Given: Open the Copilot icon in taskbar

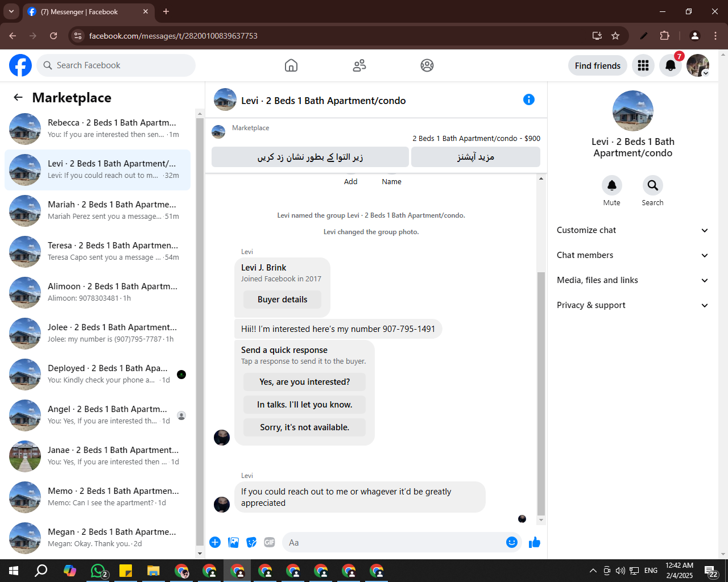Looking at the screenshot, I should coord(70,571).
